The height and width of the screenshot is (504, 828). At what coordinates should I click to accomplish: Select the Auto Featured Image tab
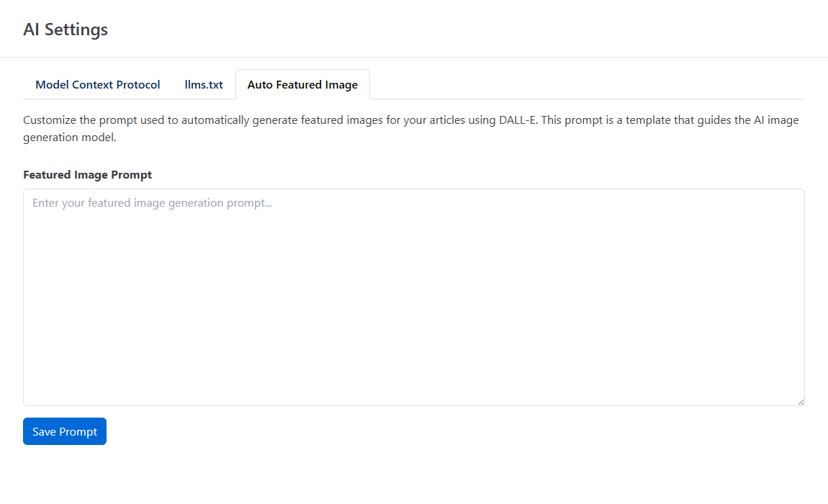pyautogui.click(x=302, y=84)
